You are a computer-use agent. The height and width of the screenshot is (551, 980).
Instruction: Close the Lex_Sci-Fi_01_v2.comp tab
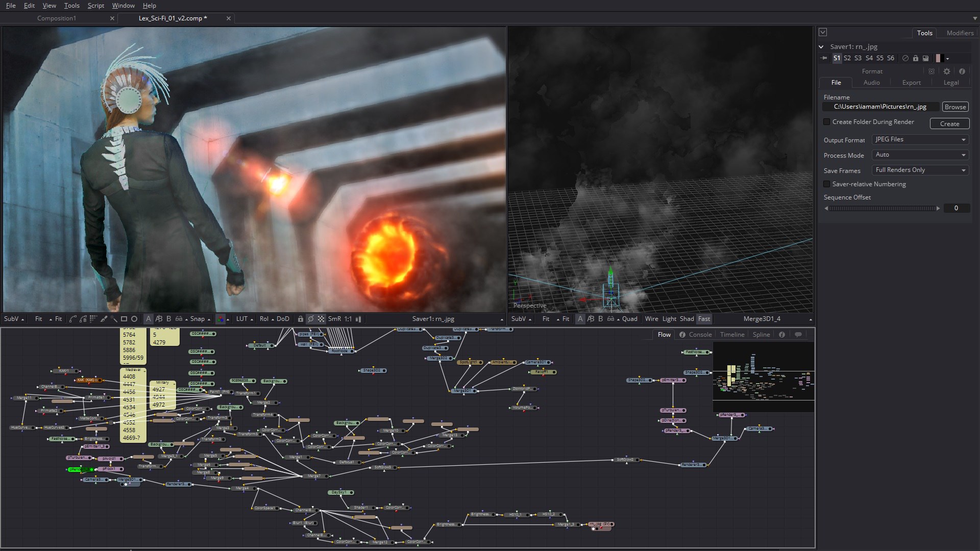[229, 18]
